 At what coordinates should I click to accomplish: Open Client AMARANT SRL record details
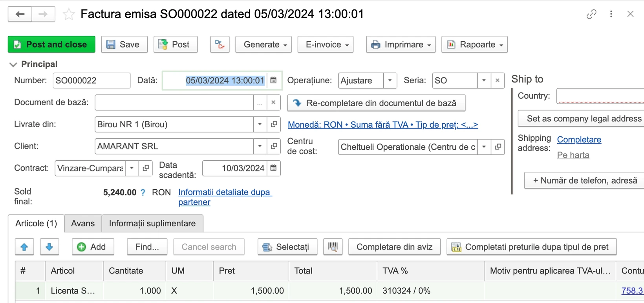pos(274,146)
